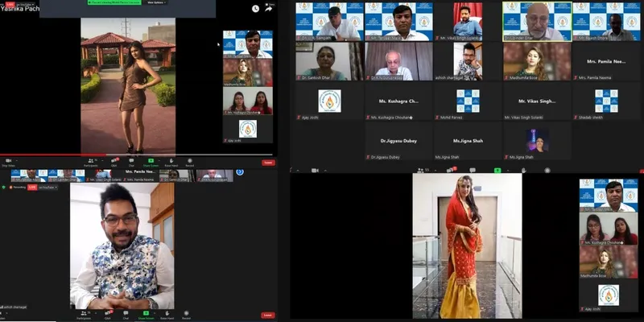The width and height of the screenshot is (644, 322).
Task: Open Participants panel in top-left Zoom window
Action: [91, 163]
